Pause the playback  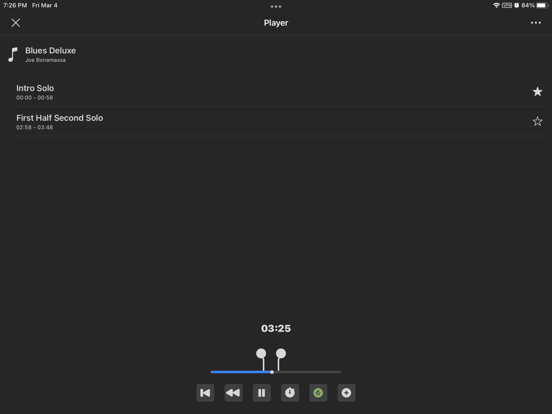point(262,393)
